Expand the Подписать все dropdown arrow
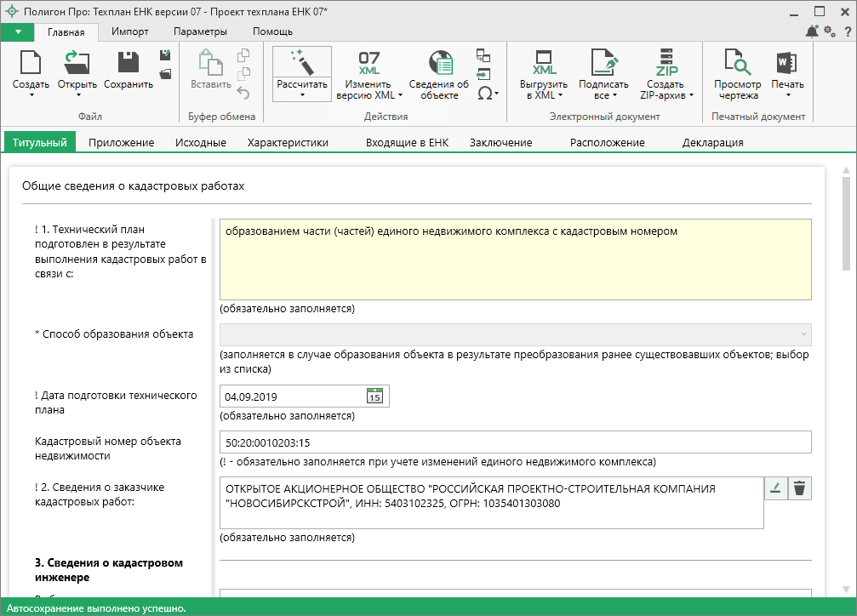The height and width of the screenshot is (616, 857). click(x=614, y=95)
